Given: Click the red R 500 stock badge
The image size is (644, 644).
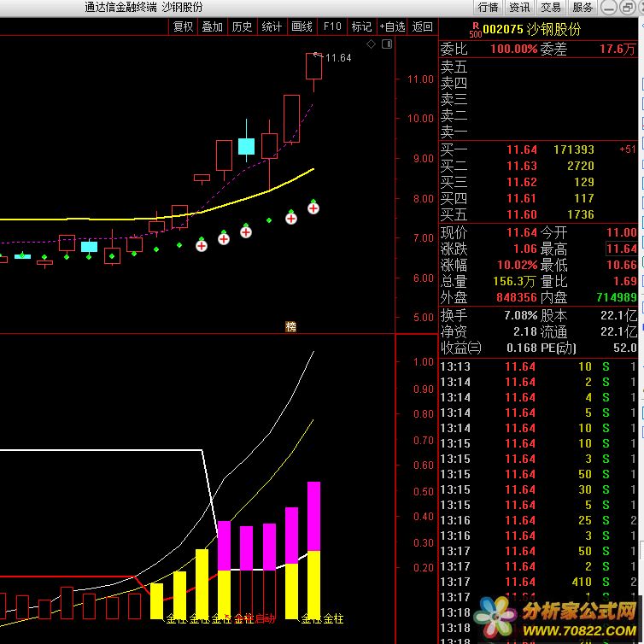Looking at the screenshot, I should [476, 28].
